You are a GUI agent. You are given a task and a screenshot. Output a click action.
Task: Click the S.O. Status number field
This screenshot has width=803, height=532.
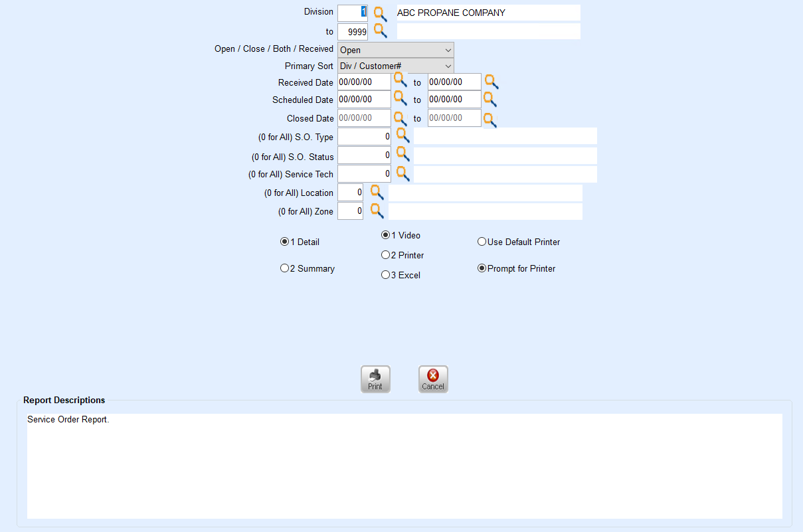point(364,155)
